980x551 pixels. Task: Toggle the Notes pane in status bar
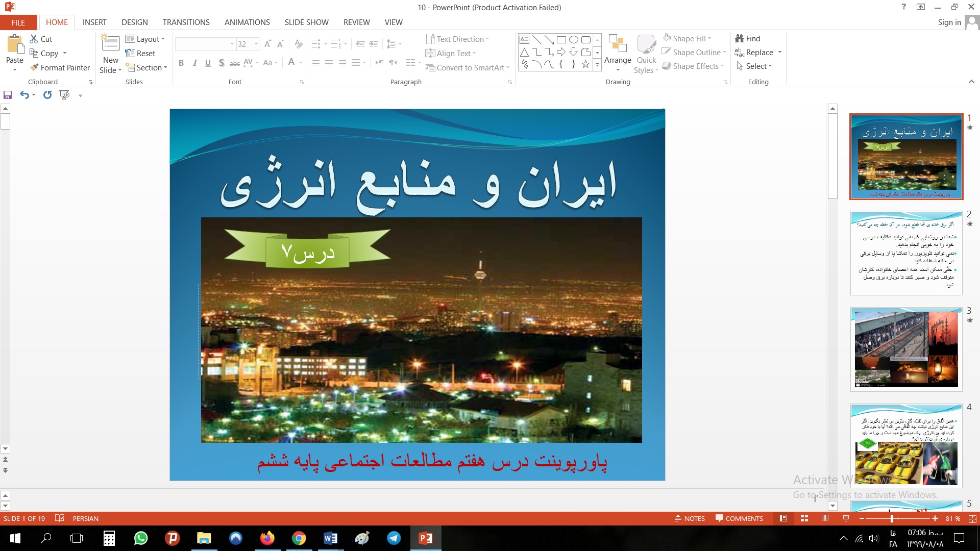pos(690,518)
